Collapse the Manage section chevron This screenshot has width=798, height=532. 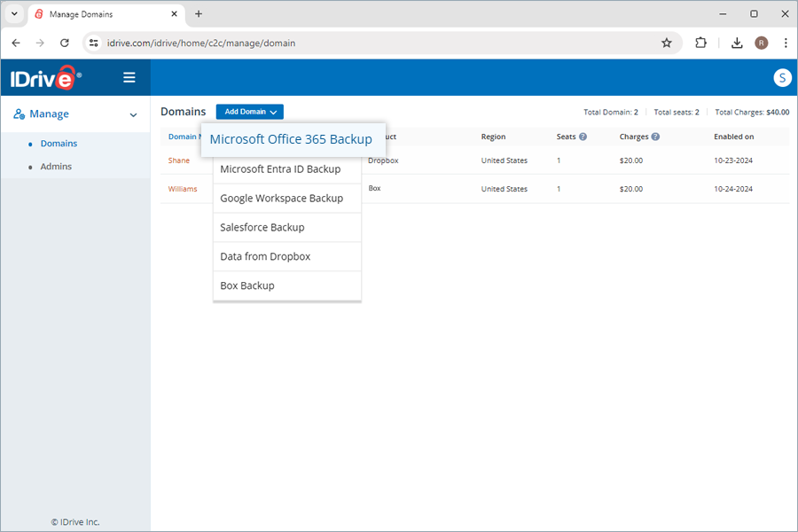pyautogui.click(x=133, y=114)
